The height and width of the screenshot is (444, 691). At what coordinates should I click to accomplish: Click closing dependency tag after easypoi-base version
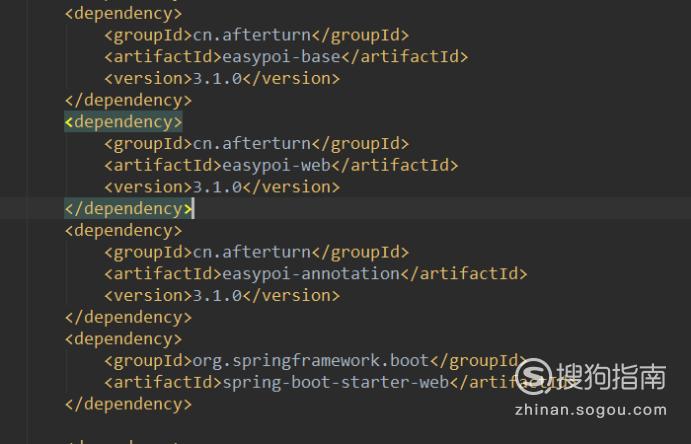[x=128, y=100]
